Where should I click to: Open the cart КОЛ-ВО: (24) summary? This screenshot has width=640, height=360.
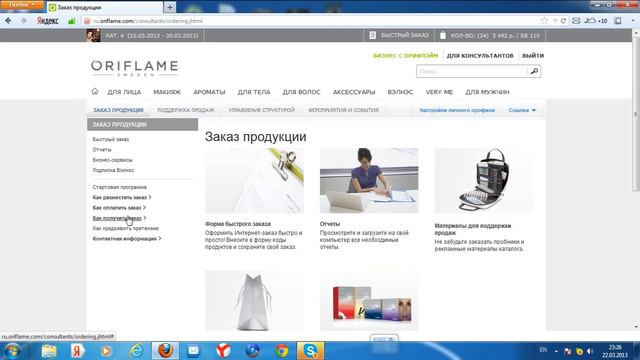click(x=490, y=36)
